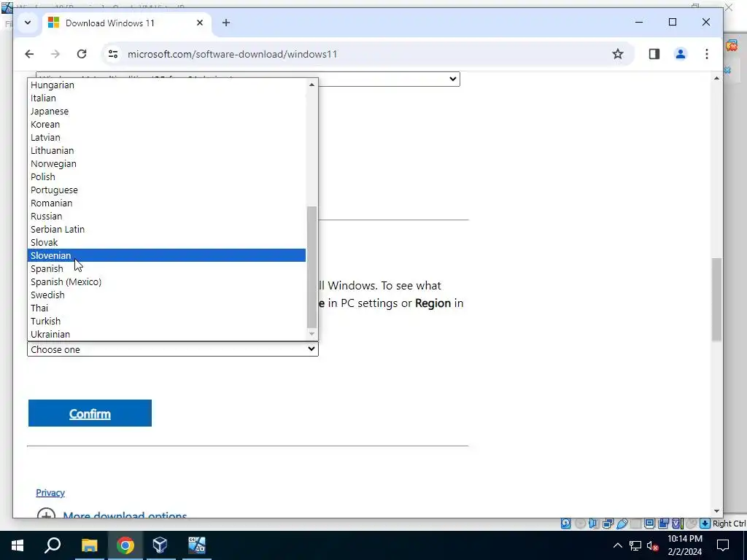Pick Ukrainian from the list
Screen dimensions: 747x560
tap(166, 334)
